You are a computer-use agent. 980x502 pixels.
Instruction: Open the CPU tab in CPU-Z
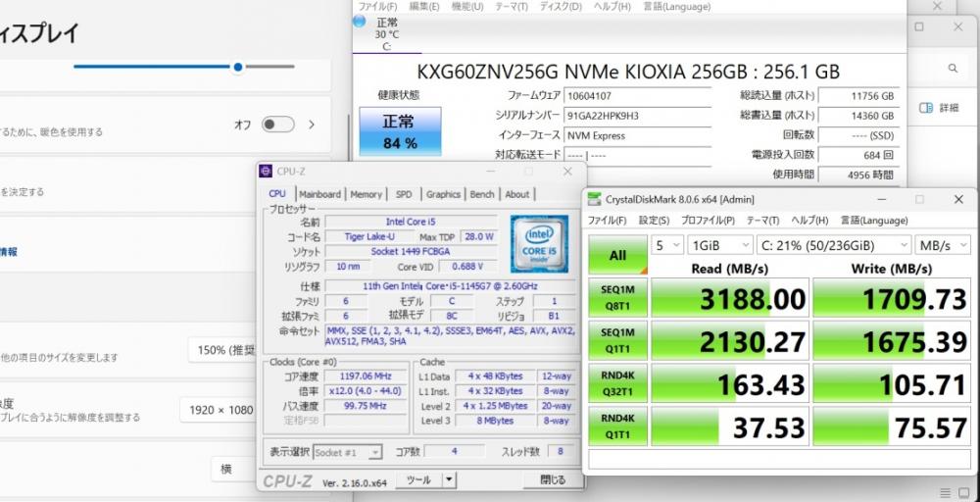click(x=277, y=194)
